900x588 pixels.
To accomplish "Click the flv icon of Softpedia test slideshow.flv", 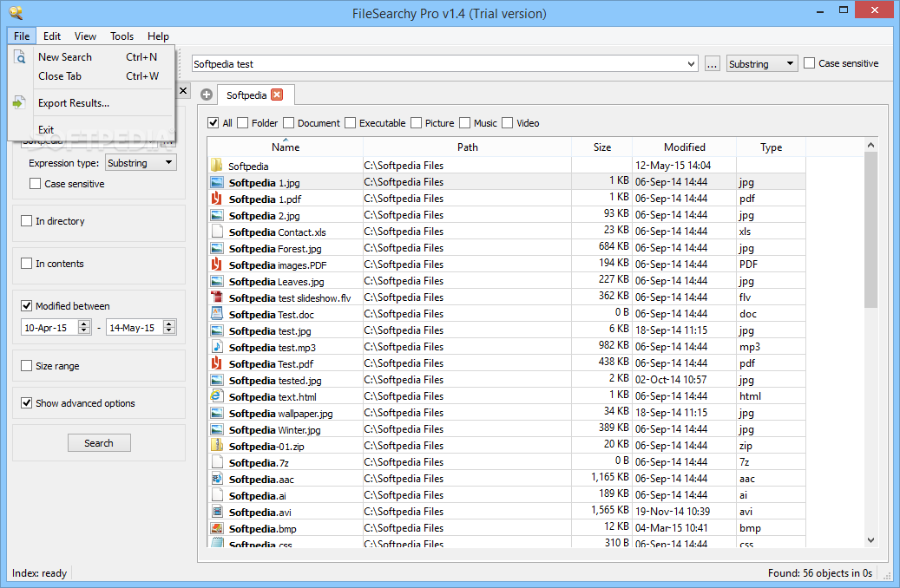I will (x=216, y=297).
